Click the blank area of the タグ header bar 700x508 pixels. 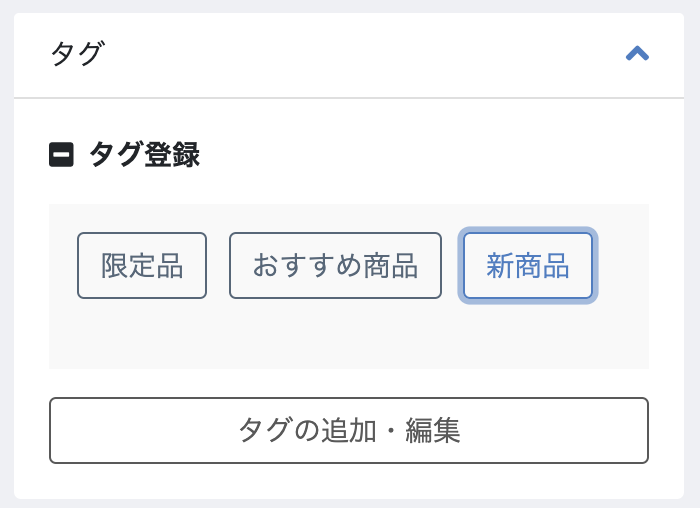tap(350, 54)
